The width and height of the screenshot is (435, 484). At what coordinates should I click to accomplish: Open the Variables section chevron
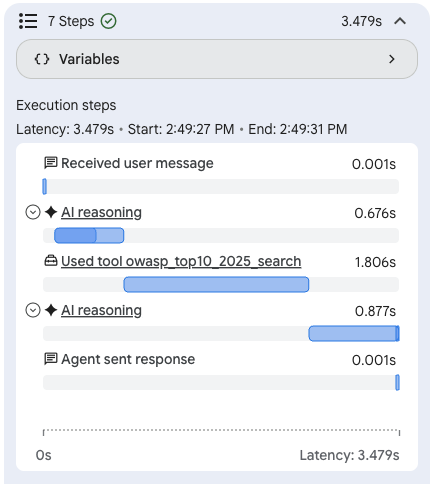click(x=392, y=59)
